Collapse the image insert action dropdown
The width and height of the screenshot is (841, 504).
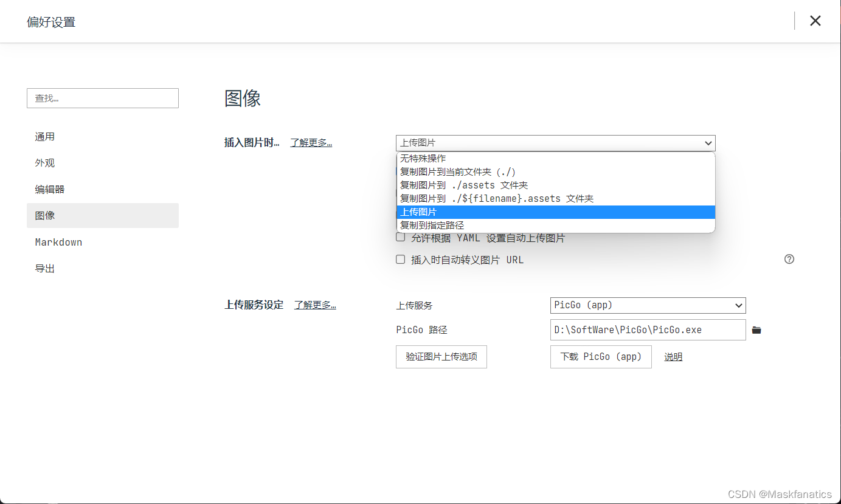(556, 143)
